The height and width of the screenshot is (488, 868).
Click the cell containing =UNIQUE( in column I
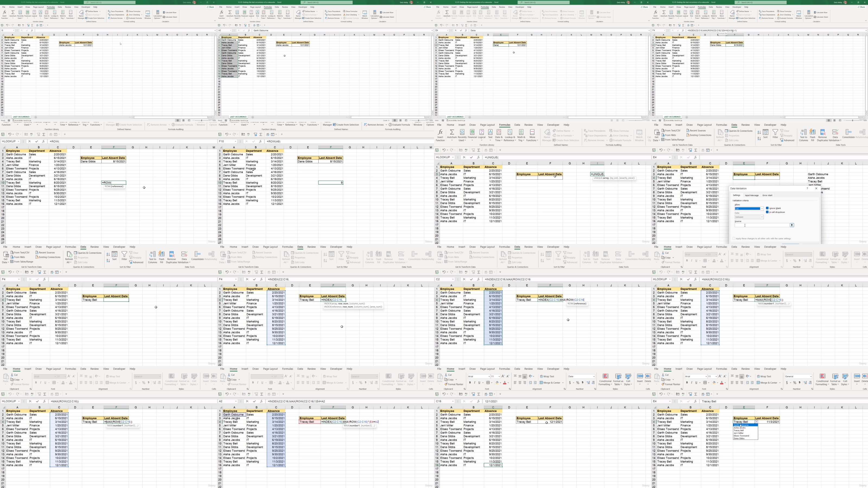[x=597, y=174]
